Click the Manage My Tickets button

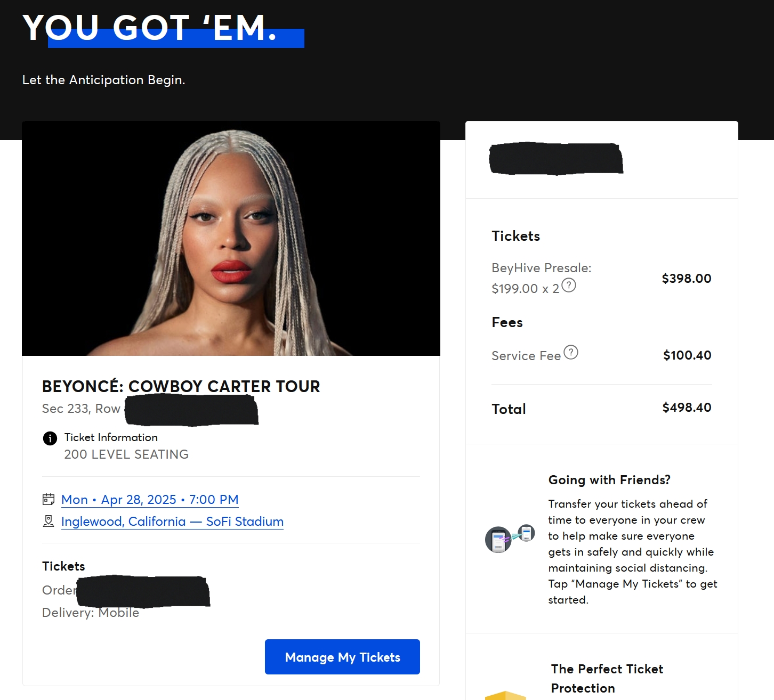click(x=342, y=657)
